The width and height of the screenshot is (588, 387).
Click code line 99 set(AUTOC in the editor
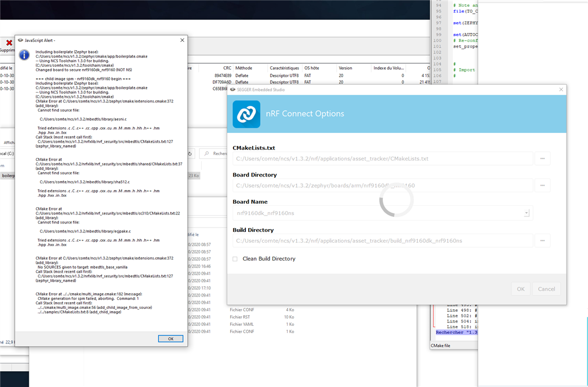pos(465,35)
